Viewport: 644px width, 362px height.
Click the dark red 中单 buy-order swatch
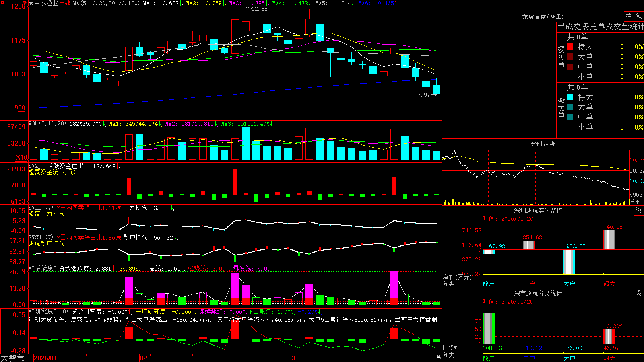[570, 67]
